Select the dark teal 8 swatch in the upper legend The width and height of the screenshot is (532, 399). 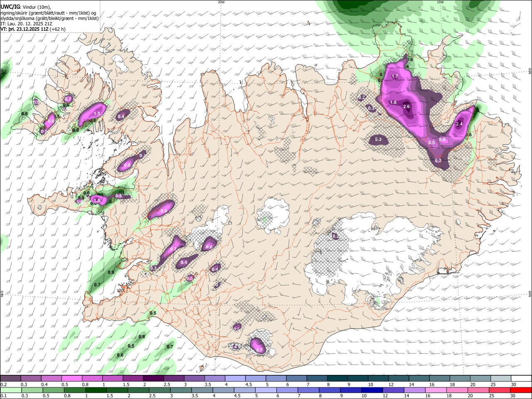pos(337,379)
